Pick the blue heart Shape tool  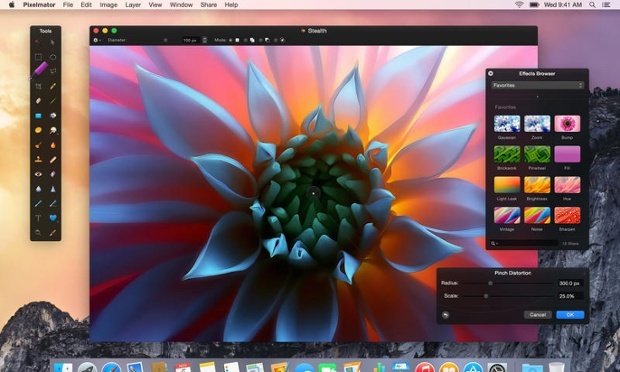[x=53, y=218]
